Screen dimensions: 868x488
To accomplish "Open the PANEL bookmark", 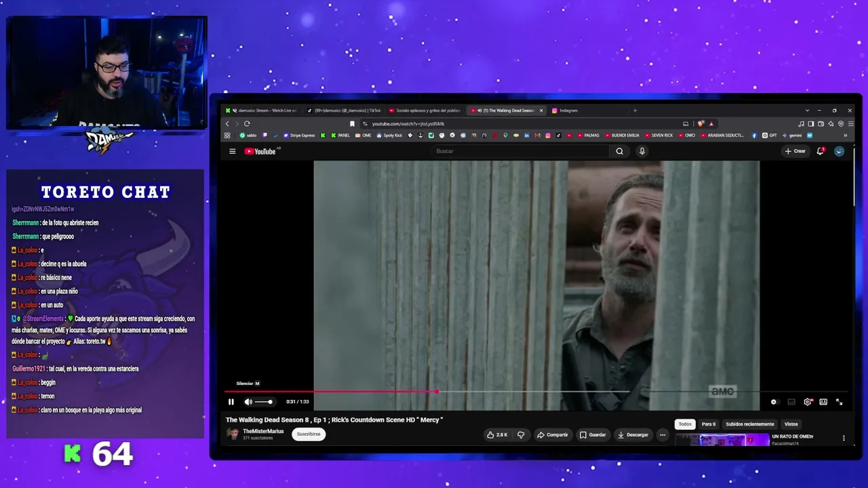I will [340, 136].
